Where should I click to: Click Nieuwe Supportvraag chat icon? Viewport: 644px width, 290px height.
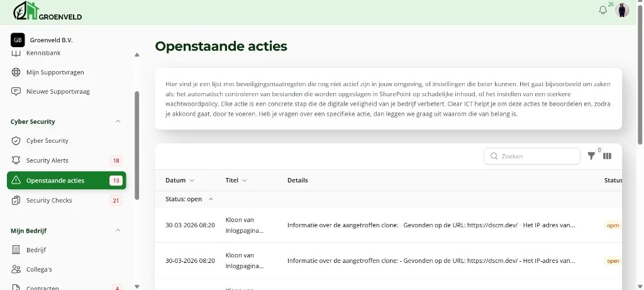click(x=16, y=91)
